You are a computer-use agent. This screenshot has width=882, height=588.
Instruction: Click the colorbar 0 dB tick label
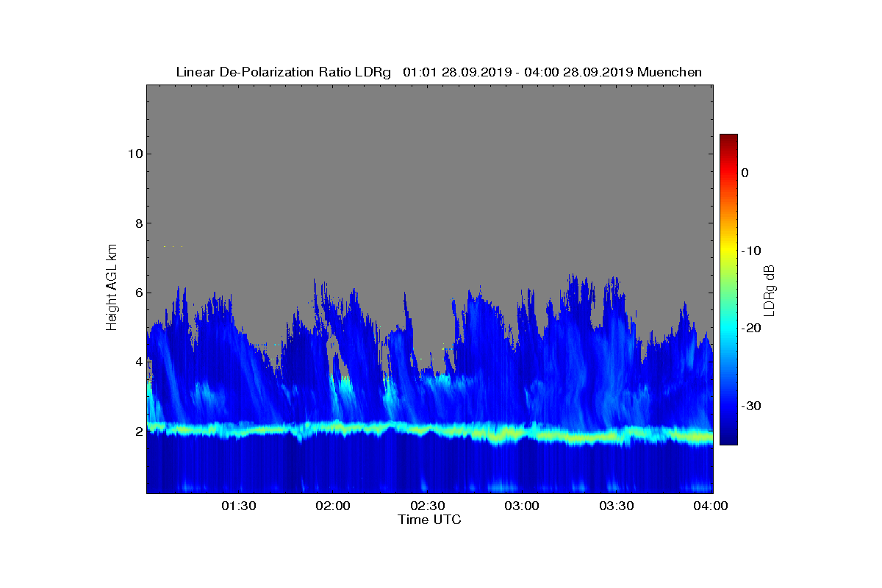click(745, 173)
